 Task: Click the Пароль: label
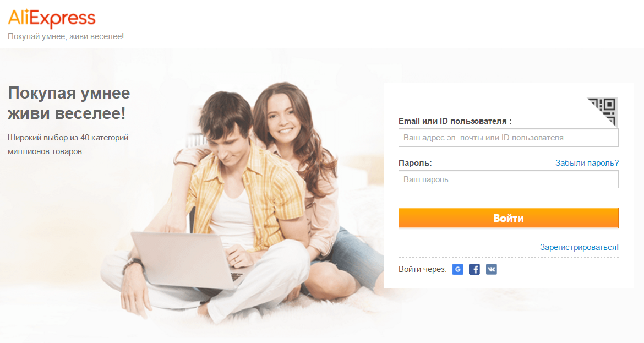tap(415, 163)
